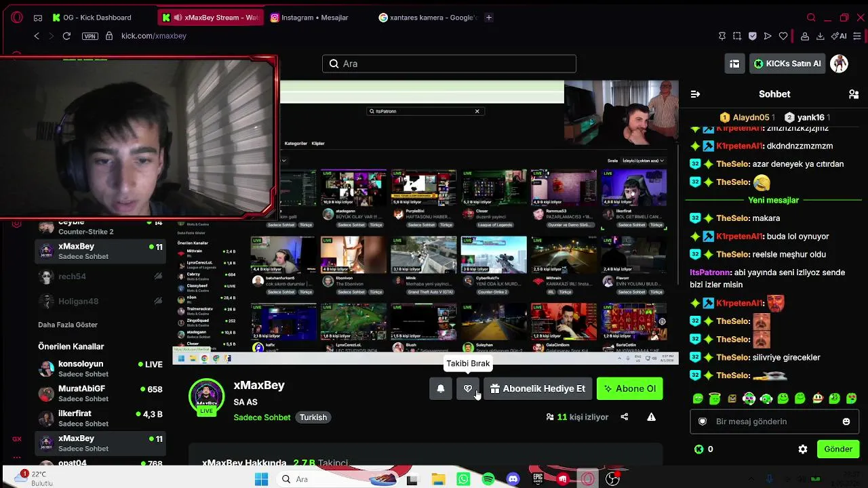Image resolution: width=868 pixels, height=488 pixels.
Task: Report the stream using warning icon
Action: [651, 417]
